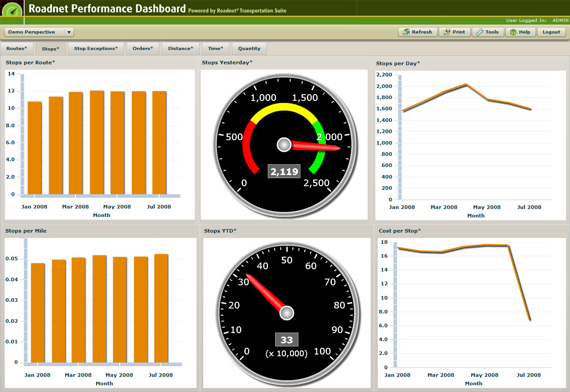
Task: Click the yellow band on Stops Yesterday gauge
Action: pyautogui.click(x=285, y=107)
